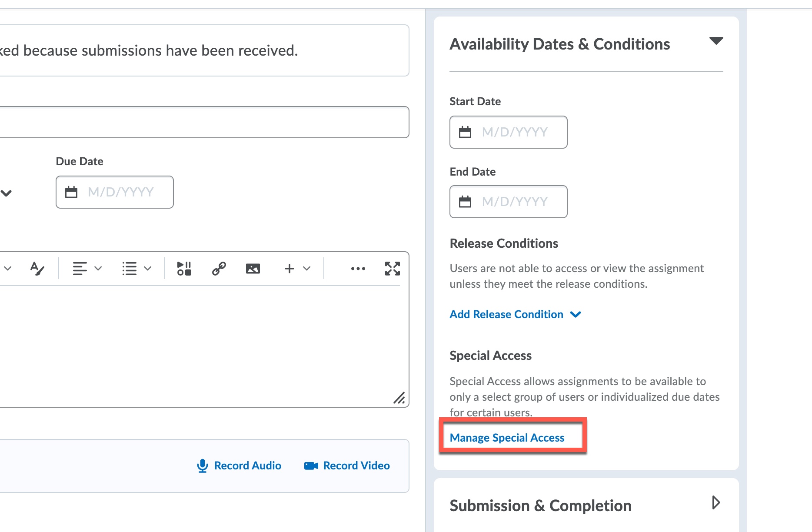This screenshot has width=812, height=532.
Task: Click 'Availability Dates & Conditions' heading
Action: [560, 44]
